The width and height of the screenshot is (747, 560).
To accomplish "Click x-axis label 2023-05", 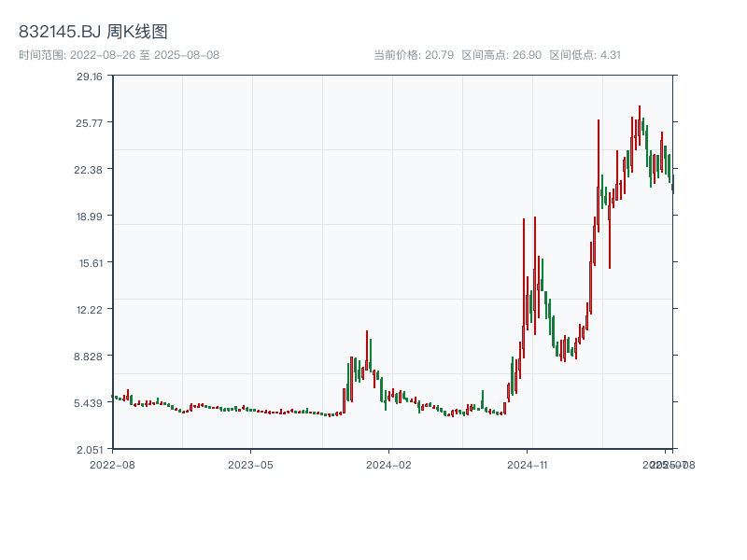I will 250,465.
